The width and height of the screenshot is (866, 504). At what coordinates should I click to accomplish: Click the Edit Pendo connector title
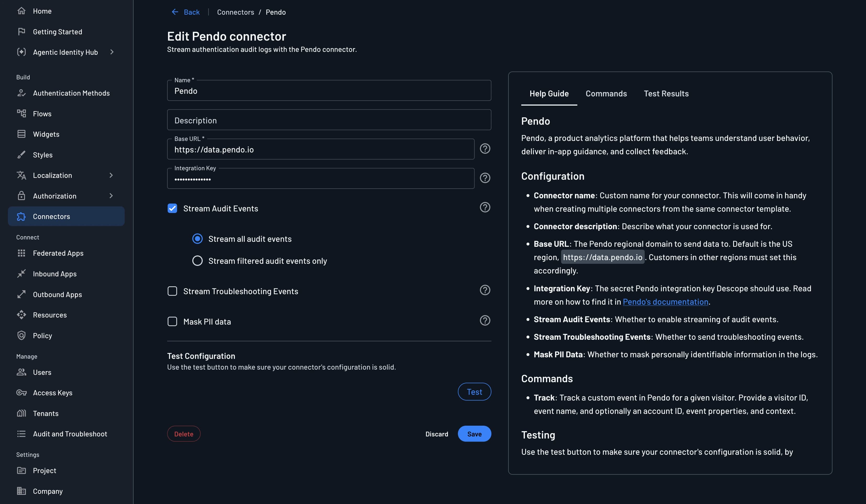point(227,36)
